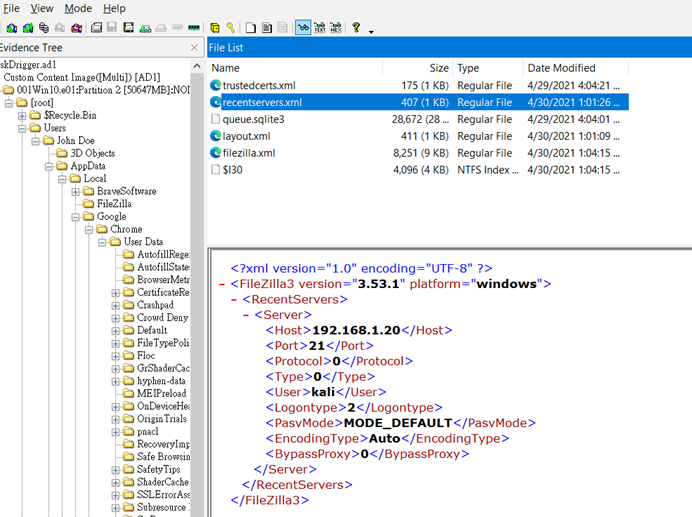
Task: Select the $I30 NTFS index entry
Action: [418, 170]
